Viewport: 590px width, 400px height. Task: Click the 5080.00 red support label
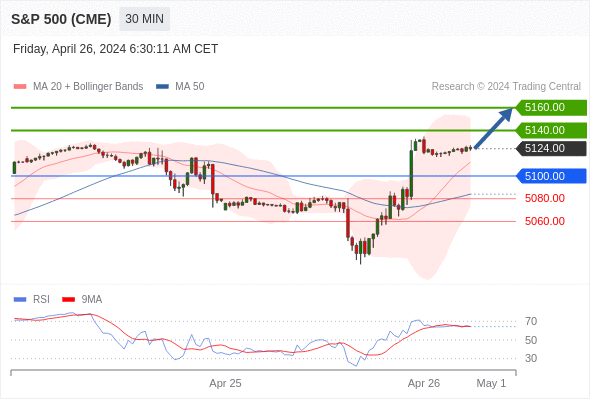tap(544, 198)
